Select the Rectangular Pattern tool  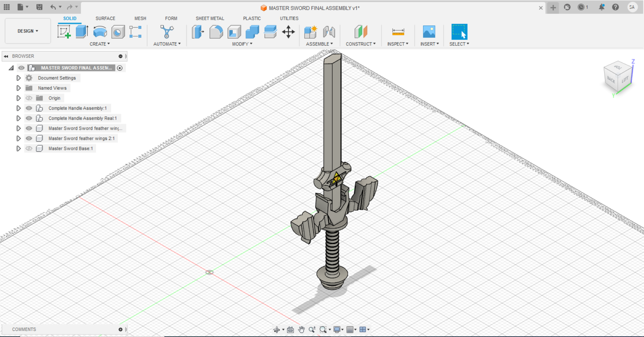pyautogui.click(x=136, y=32)
